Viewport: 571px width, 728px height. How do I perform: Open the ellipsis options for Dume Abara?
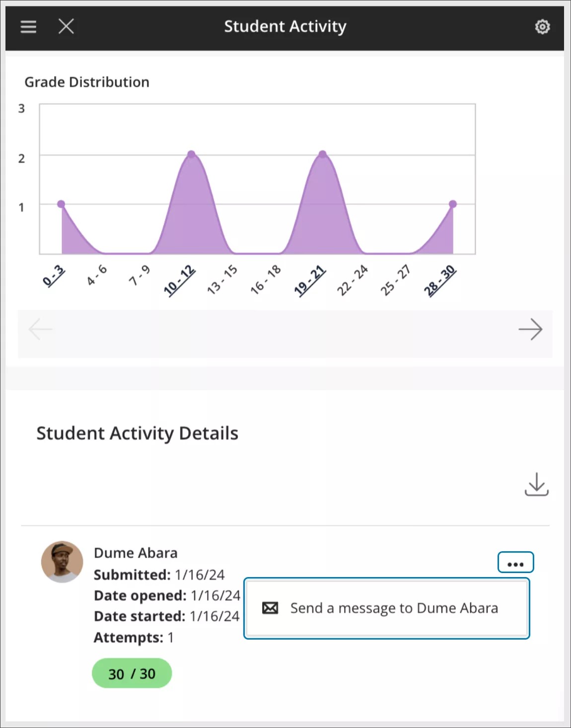click(x=515, y=562)
